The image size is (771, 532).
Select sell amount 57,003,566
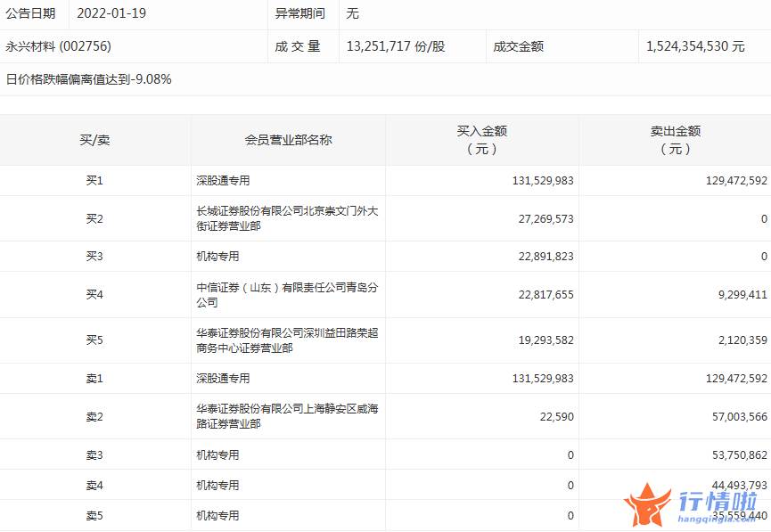(740, 416)
